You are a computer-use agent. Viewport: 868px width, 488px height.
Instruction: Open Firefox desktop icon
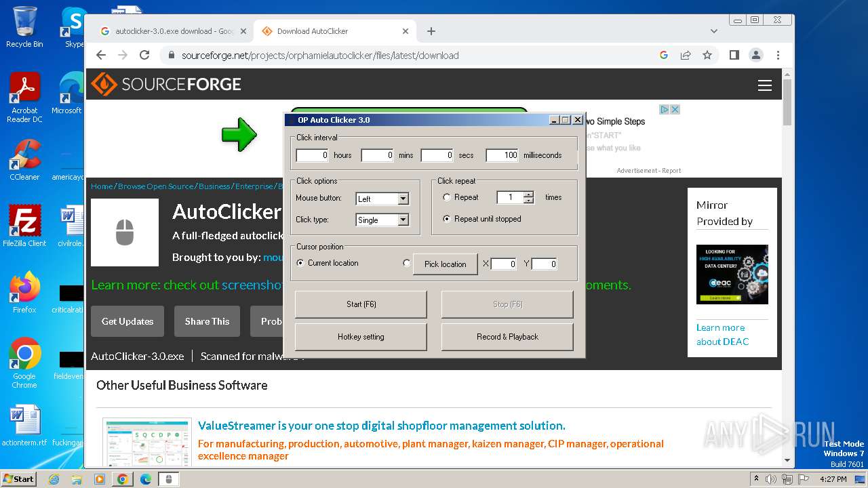[24, 293]
